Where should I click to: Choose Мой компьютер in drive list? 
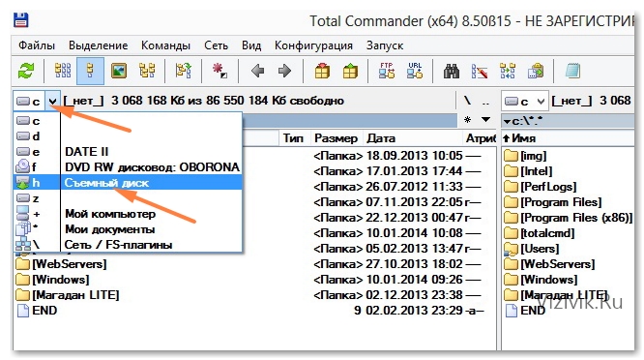click(128, 214)
